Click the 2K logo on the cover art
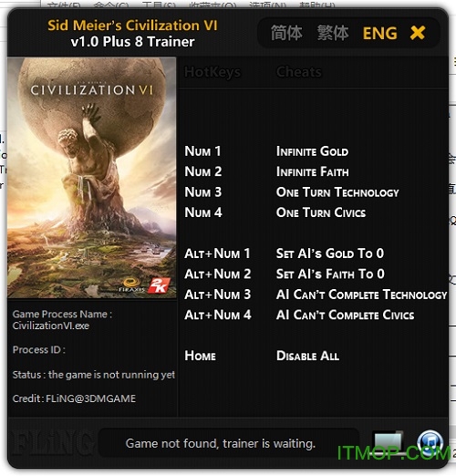Screen dimensions: 456x476 pyautogui.click(x=159, y=285)
